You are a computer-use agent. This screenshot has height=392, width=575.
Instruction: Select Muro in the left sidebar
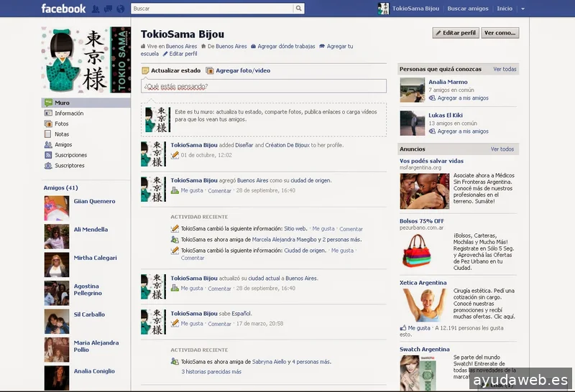coord(62,103)
